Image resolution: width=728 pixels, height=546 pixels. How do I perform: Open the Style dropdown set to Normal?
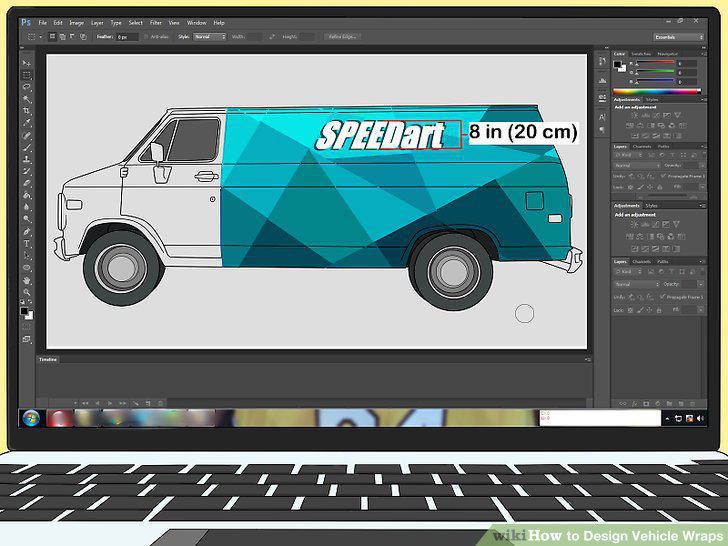pyautogui.click(x=209, y=37)
